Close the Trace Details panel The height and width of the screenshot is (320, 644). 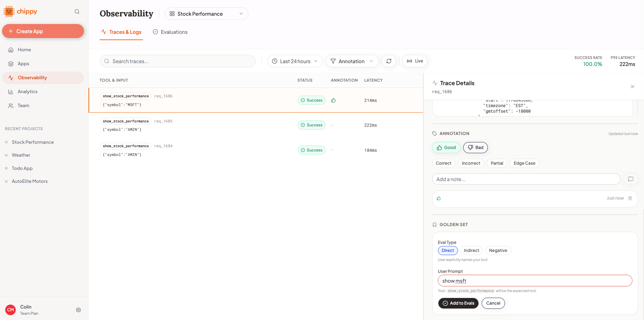click(x=632, y=87)
